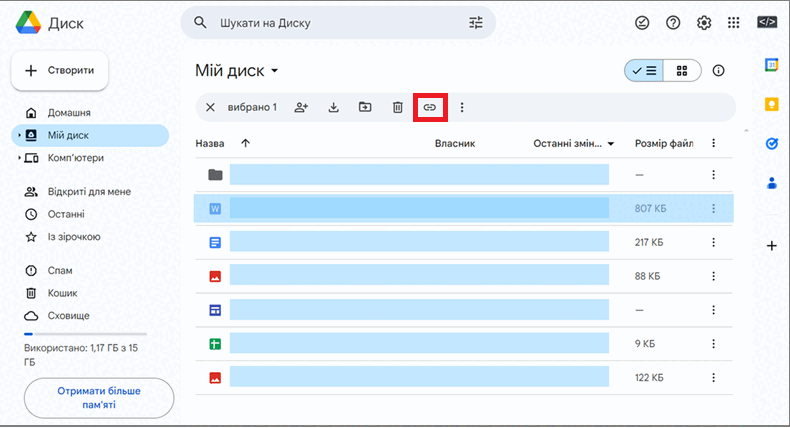
Task: View details with the info icon
Action: tap(718, 71)
